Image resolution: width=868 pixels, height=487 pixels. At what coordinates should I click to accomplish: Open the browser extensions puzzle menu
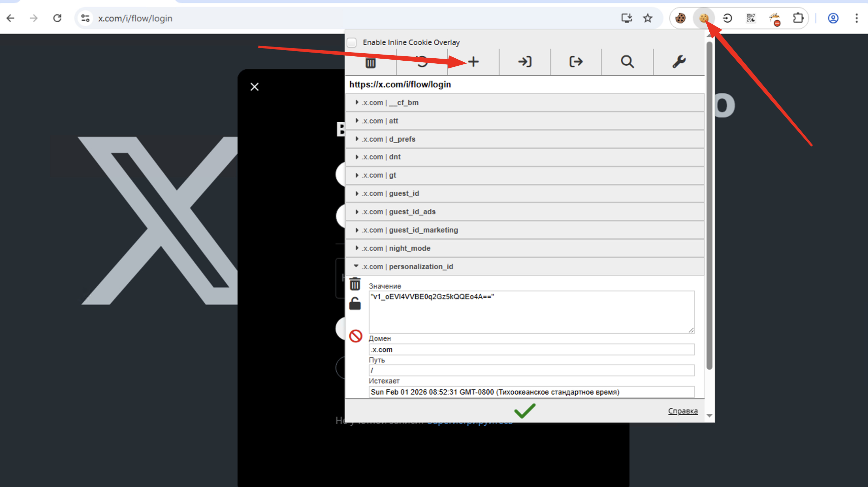pyautogui.click(x=798, y=18)
